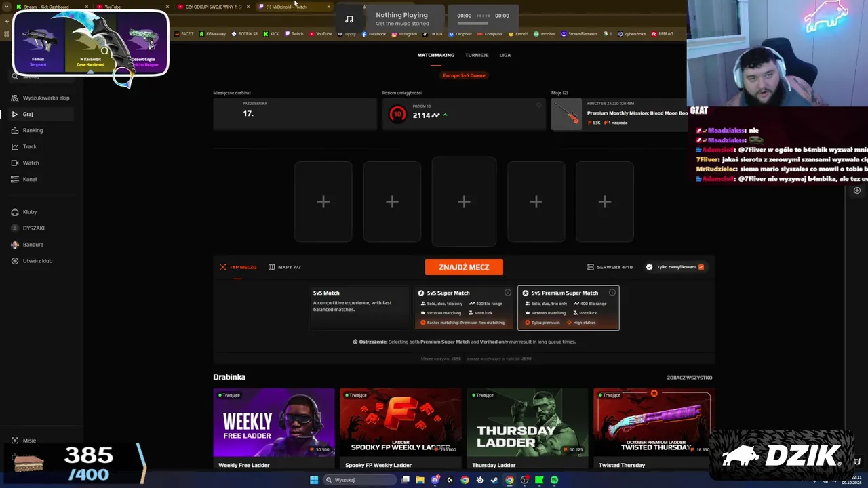Click the Wyszukaj taskbar search field
The image size is (868, 488).
tap(359, 480)
